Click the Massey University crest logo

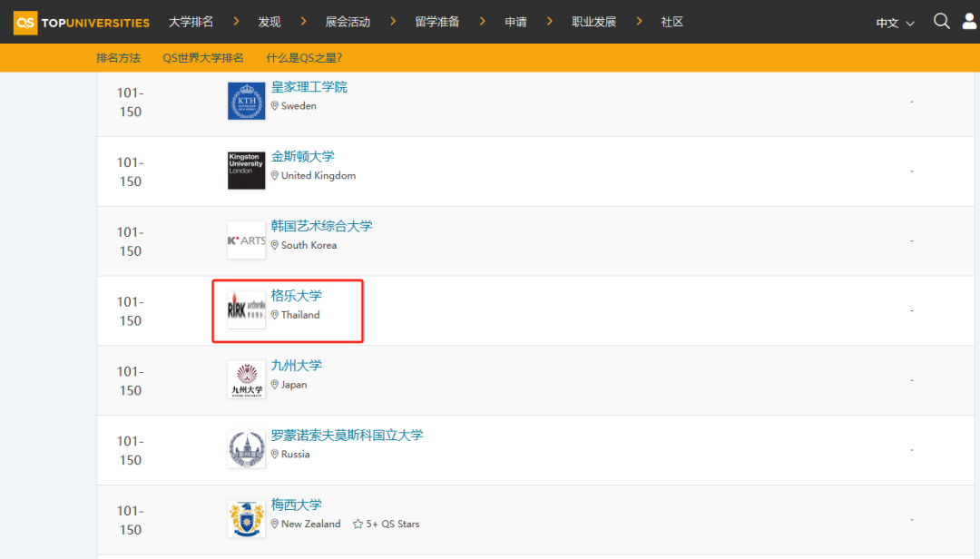pos(246,518)
